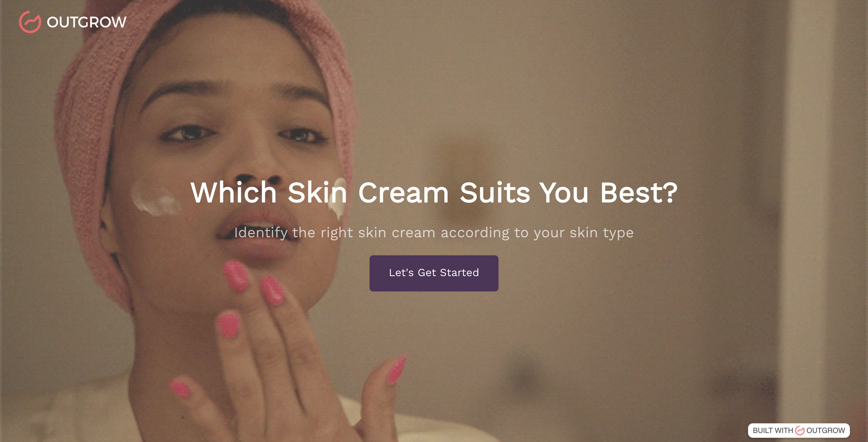Open the Built With Outgrow badge
This screenshot has height=442, width=868.
point(799,430)
